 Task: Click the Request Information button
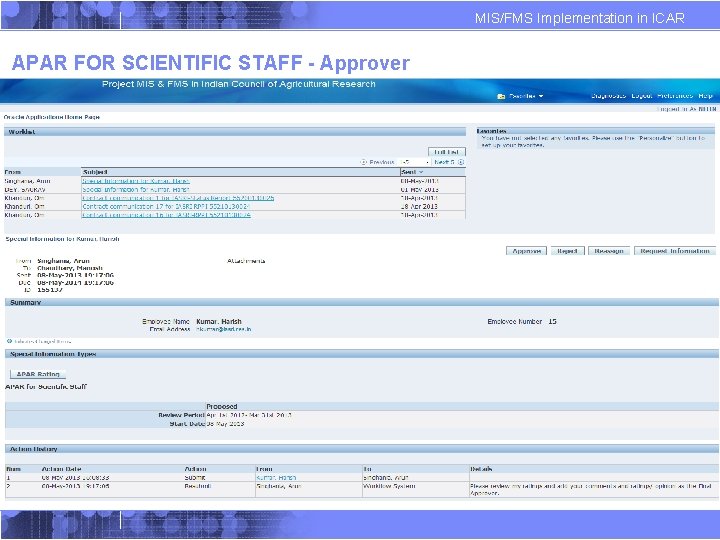click(x=675, y=251)
